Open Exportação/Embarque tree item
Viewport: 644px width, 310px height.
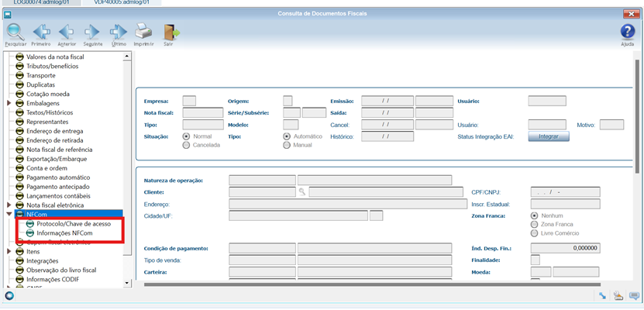click(57, 159)
